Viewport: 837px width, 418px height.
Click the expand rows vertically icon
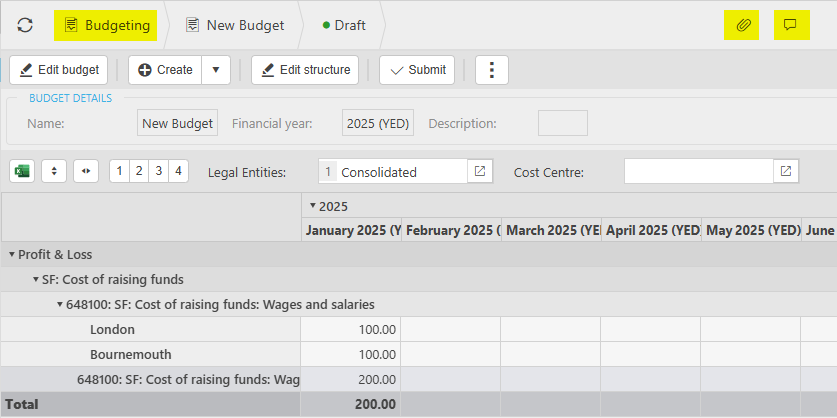point(54,171)
